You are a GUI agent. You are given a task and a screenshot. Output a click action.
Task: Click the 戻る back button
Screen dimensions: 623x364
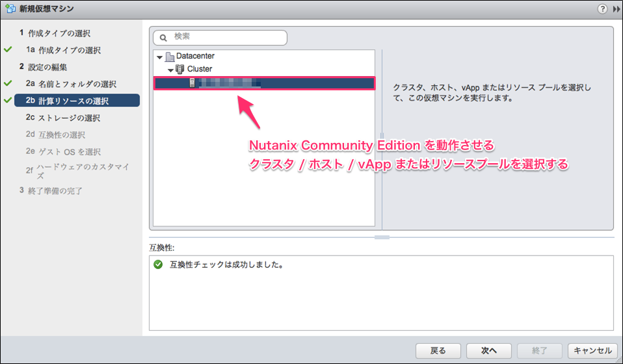pos(438,351)
